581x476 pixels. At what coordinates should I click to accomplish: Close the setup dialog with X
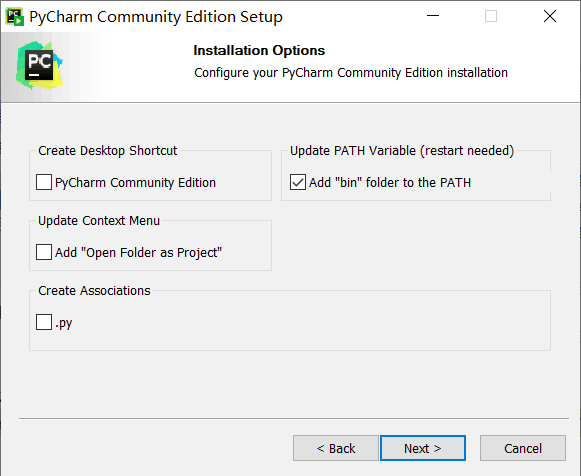tap(550, 16)
